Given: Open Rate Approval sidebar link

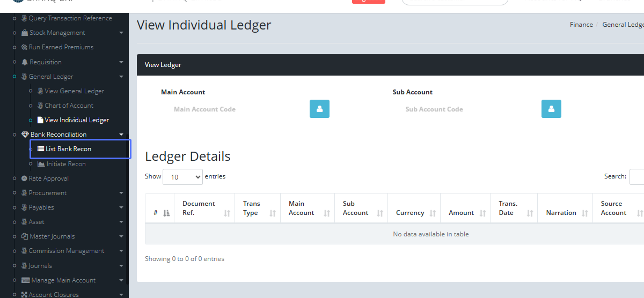Looking at the screenshot, I should point(48,178).
